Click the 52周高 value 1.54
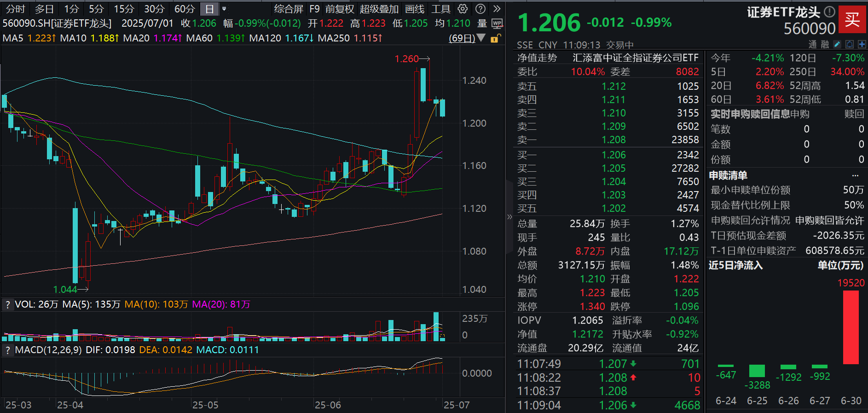This screenshot has height=413, width=868. [855, 86]
